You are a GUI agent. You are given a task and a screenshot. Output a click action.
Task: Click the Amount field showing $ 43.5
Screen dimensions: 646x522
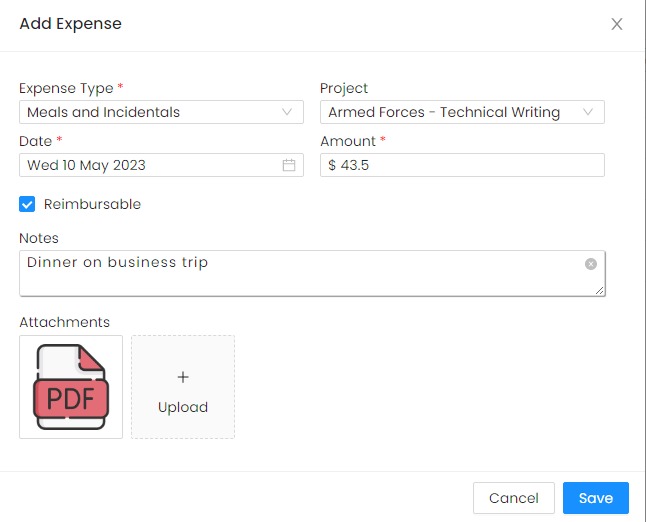click(462, 165)
